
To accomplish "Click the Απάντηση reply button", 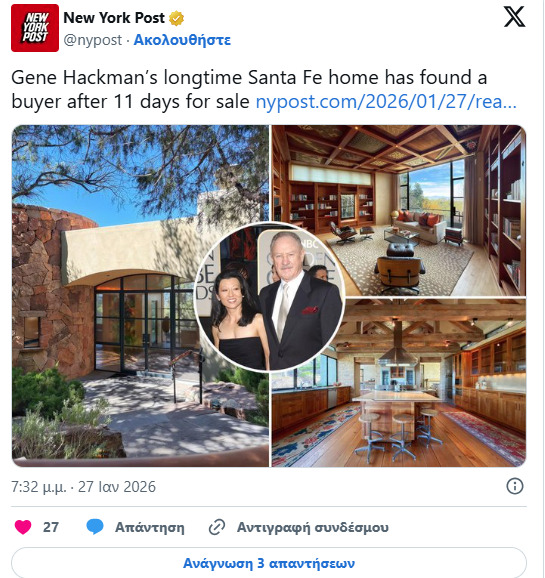I will click(150, 527).
